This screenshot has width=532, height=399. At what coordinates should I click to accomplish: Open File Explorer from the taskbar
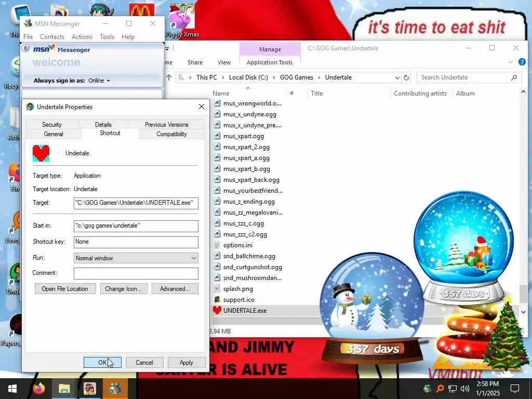click(x=64, y=389)
